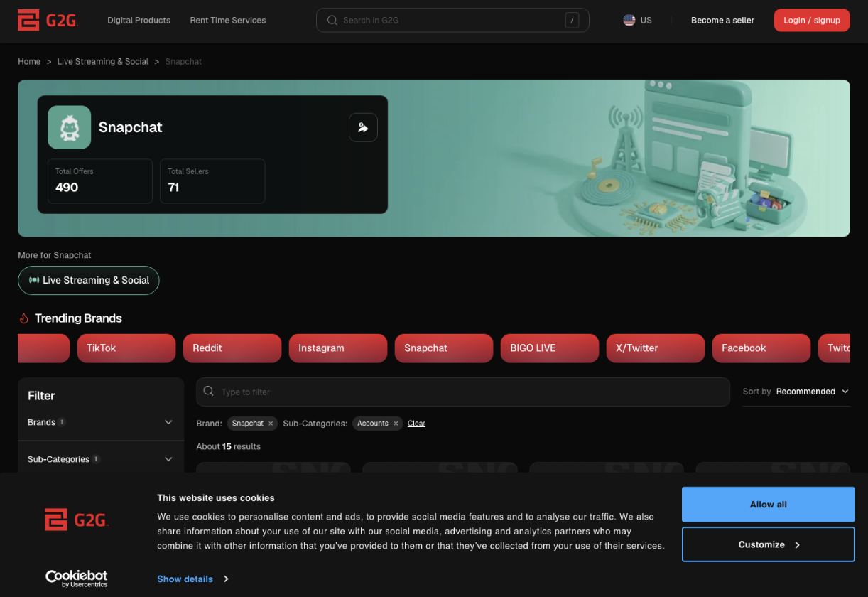The width and height of the screenshot is (868, 597).
Task: Click the Live Streaming & Social pill
Action: tap(89, 280)
